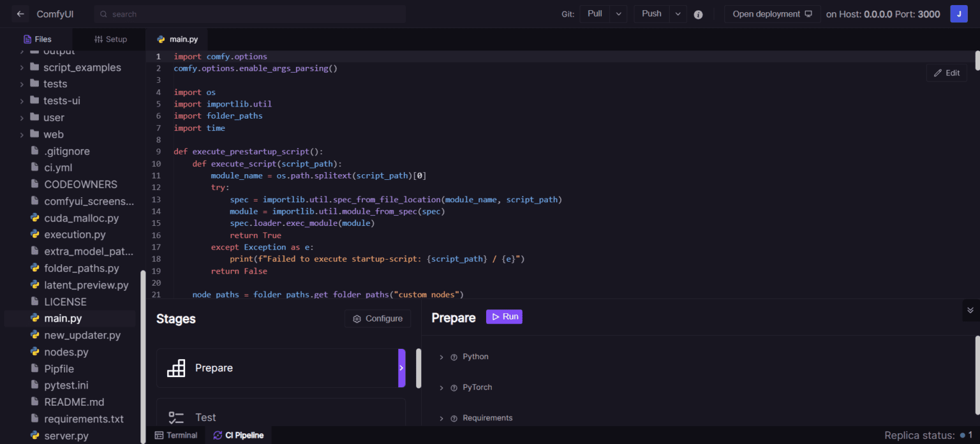This screenshot has width=980, height=444.
Task: Click help icon beside PyTorch step
Action: (x=454, y=388)
